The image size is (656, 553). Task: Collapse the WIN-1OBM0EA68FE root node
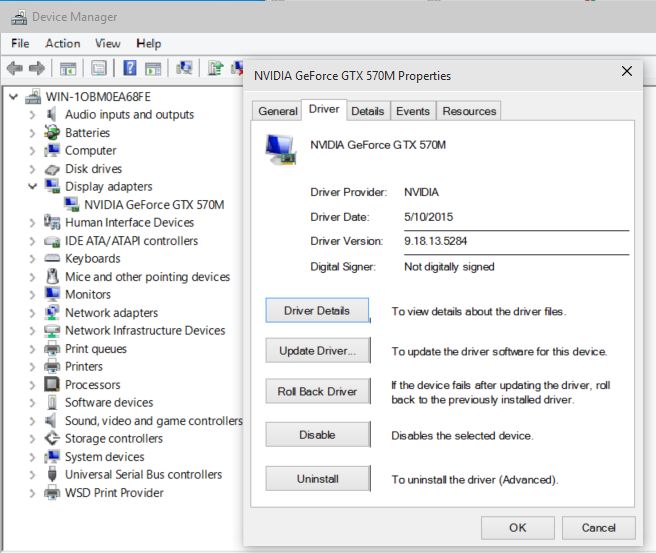pyautogui.click(x=13, y=97)
